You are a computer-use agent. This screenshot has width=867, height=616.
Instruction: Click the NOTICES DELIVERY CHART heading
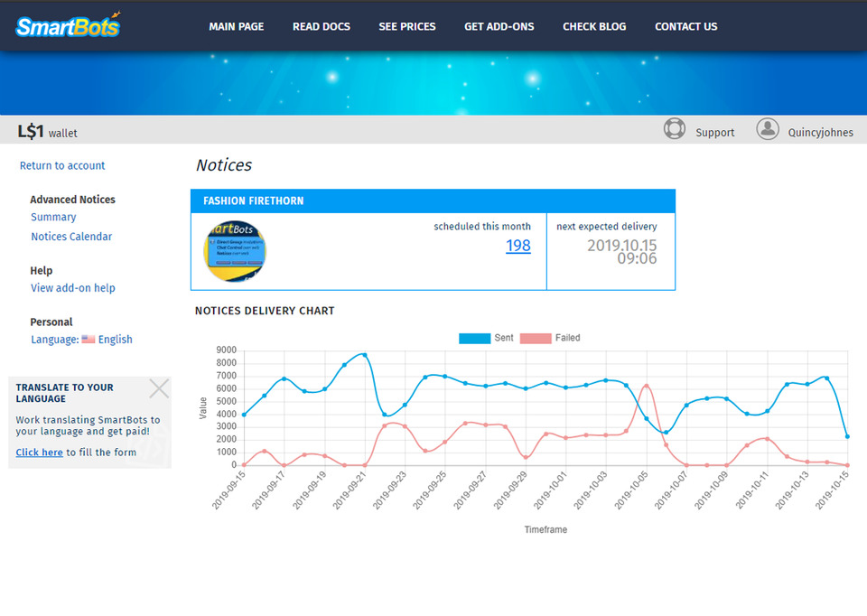(265, 311)
